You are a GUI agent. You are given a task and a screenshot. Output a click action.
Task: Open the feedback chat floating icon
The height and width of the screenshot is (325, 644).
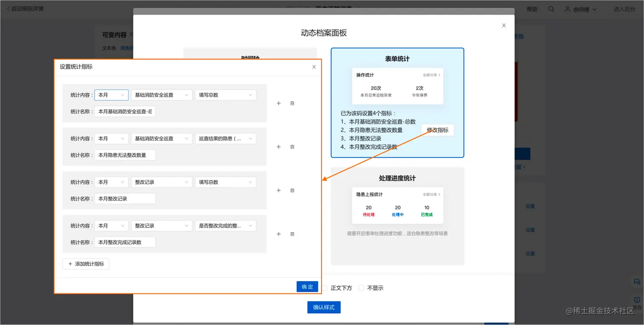click(x=637, y=281)
